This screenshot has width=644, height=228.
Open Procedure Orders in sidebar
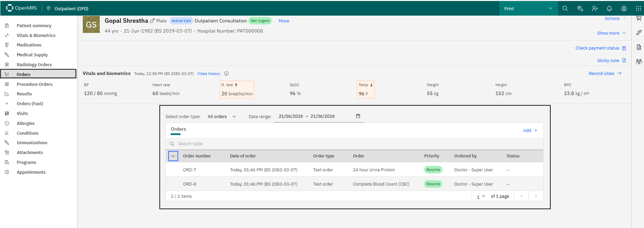pyautogui.click(x=35, y=84)
